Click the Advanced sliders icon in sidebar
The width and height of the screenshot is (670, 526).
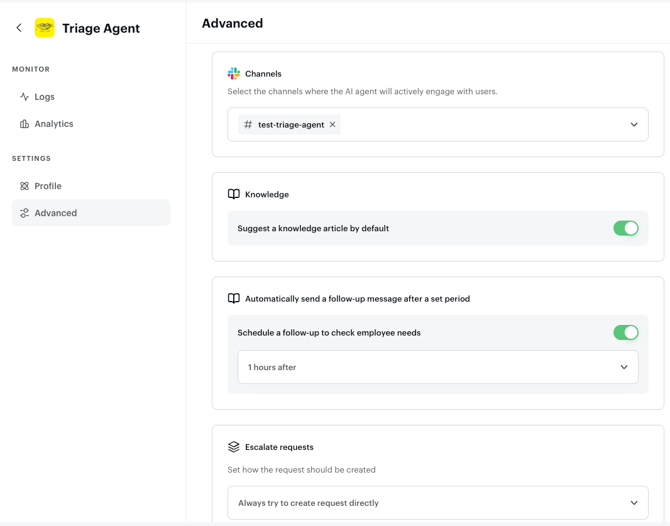click(x=24, y=213)
